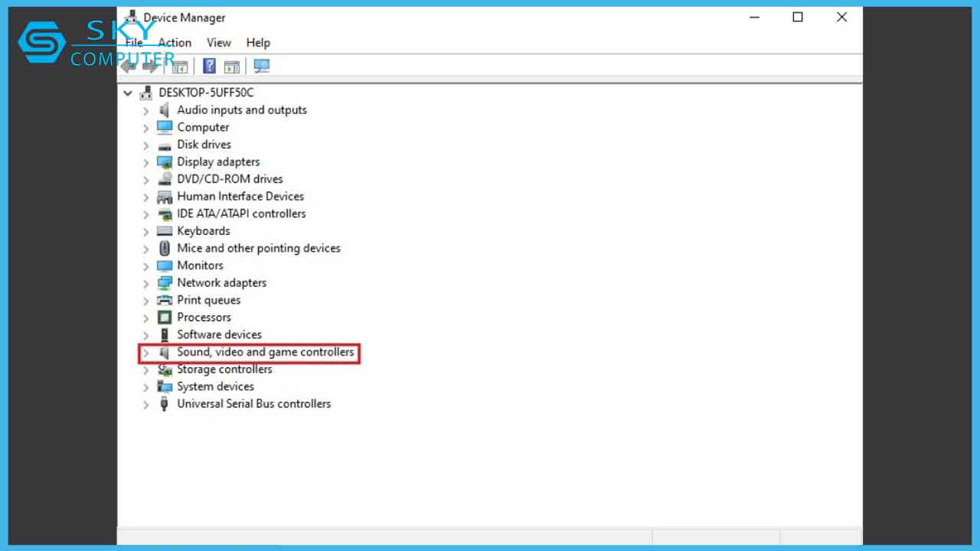
Task: Expand the Network adapters node
Action: tap(145, 283)
